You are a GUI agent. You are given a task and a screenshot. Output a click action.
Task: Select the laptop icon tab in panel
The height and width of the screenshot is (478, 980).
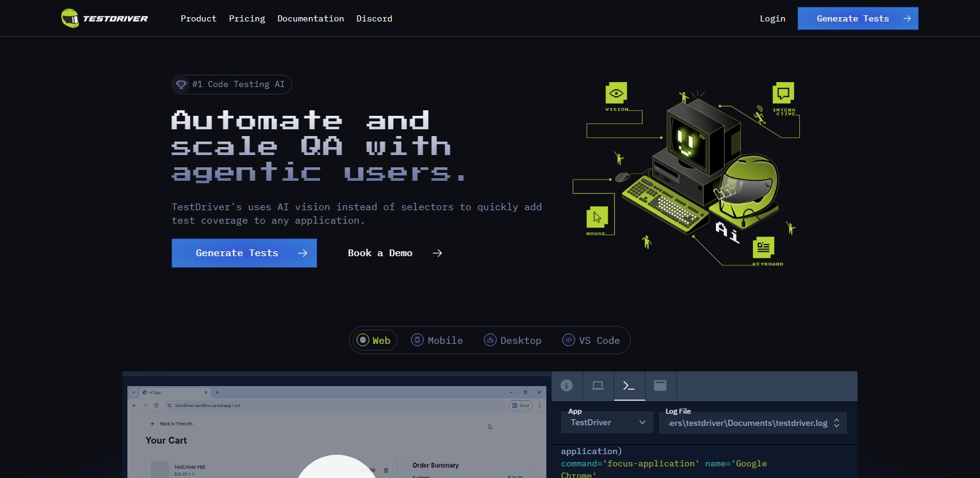click(x=598, y=385)
